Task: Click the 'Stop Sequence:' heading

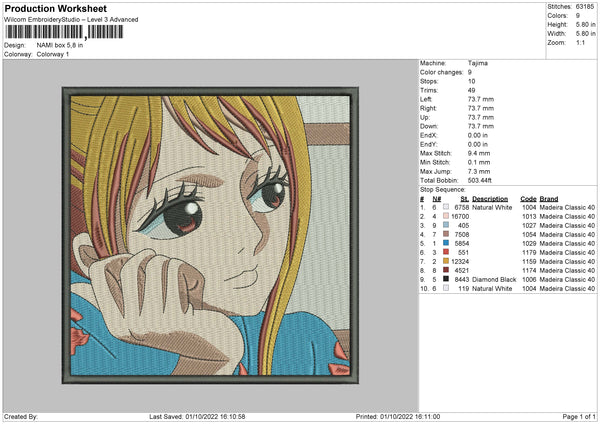Action: [443, 190]
